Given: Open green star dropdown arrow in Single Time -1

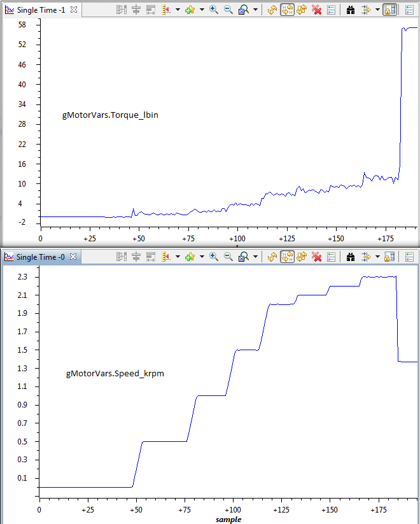Looking at the screenshot, I should click(x=202, y=10).
